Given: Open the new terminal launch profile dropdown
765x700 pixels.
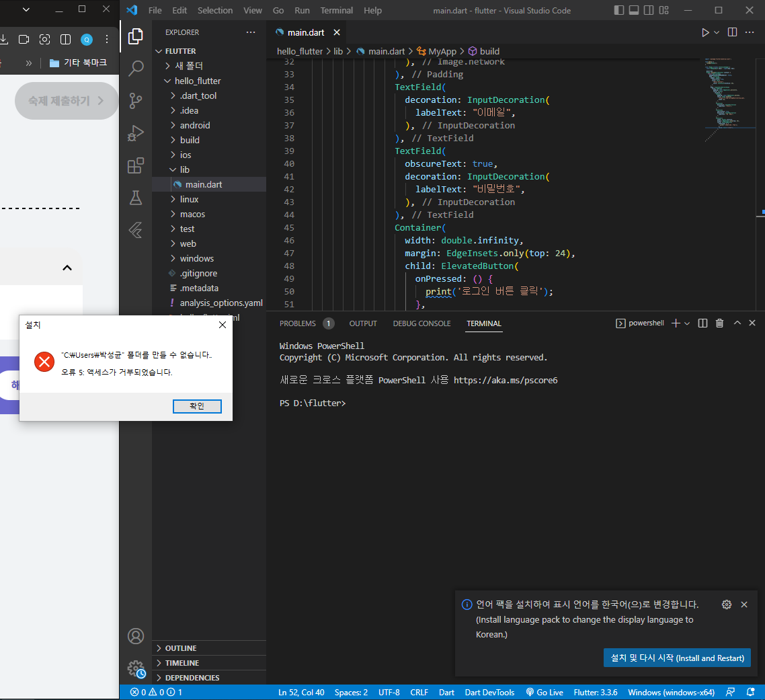Looking at the screenshot, I should point(687,323).
